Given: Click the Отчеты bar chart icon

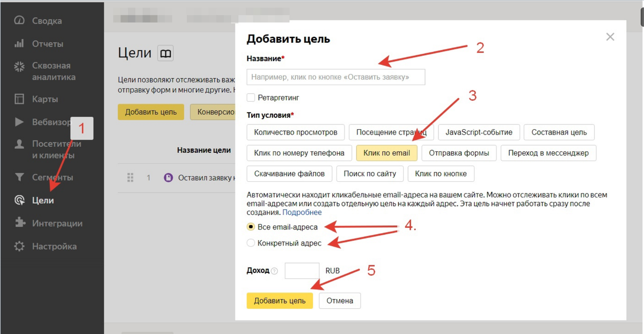Looking at the screenshot, I should click(x=19, y=44).
